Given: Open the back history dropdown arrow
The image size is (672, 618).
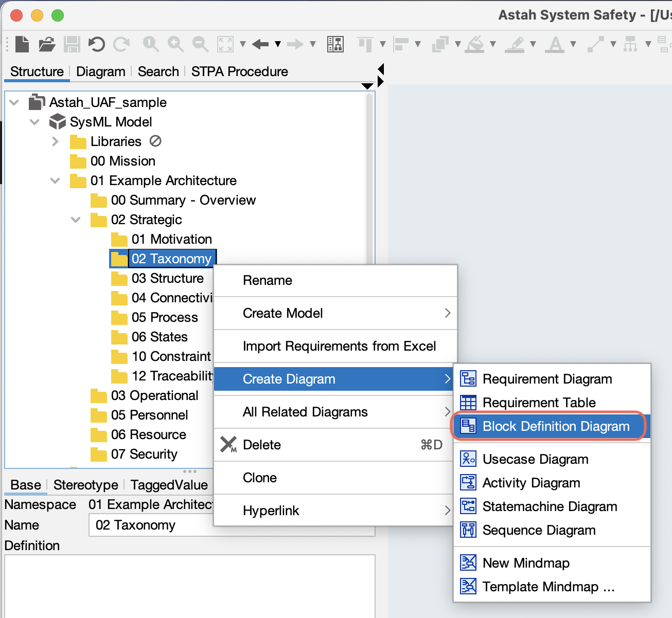Looking at the screenshot, I should pyautogui.click(x=278, y=44).
